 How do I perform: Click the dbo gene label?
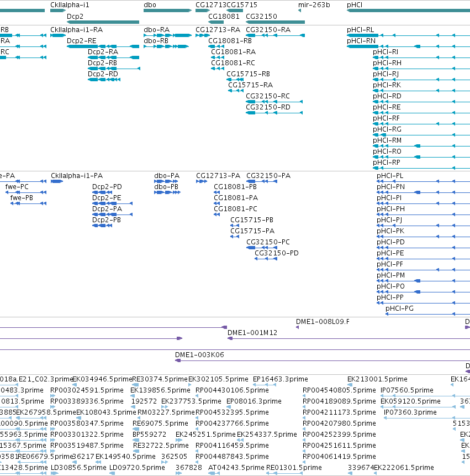[x=150, y=5]
